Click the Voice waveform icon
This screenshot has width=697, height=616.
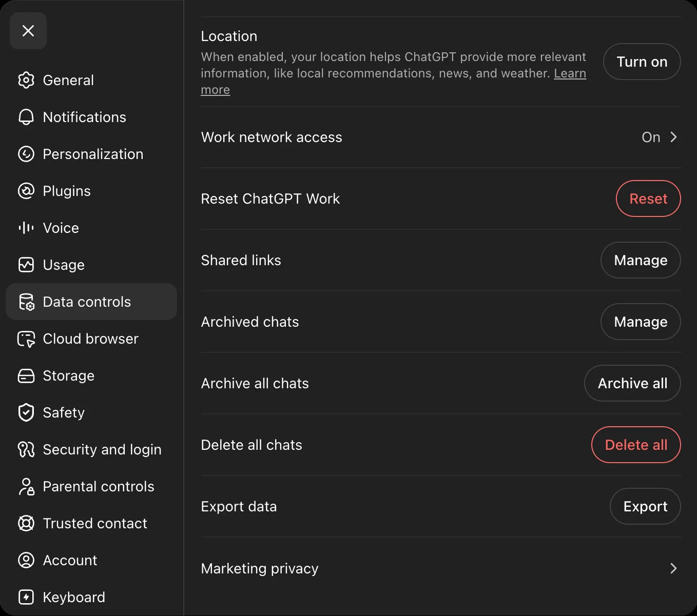26,228
